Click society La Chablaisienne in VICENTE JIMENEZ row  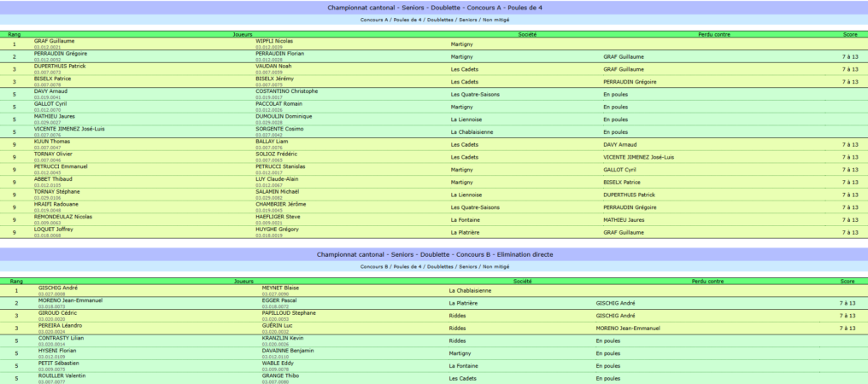coord(472,132)
